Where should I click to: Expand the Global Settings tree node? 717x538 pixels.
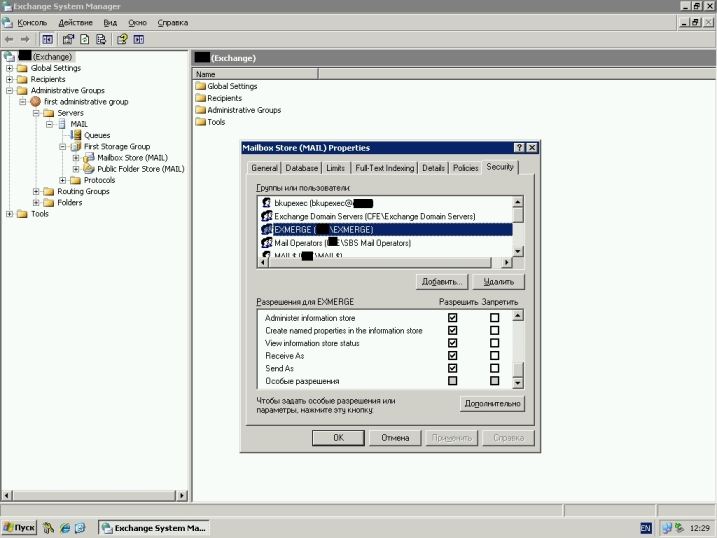9,68
